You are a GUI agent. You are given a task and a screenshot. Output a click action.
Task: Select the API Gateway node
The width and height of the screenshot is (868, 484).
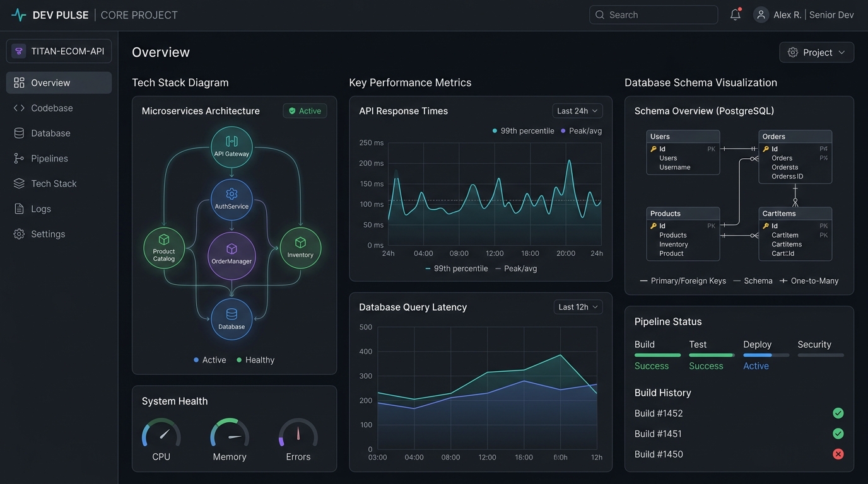232,147
